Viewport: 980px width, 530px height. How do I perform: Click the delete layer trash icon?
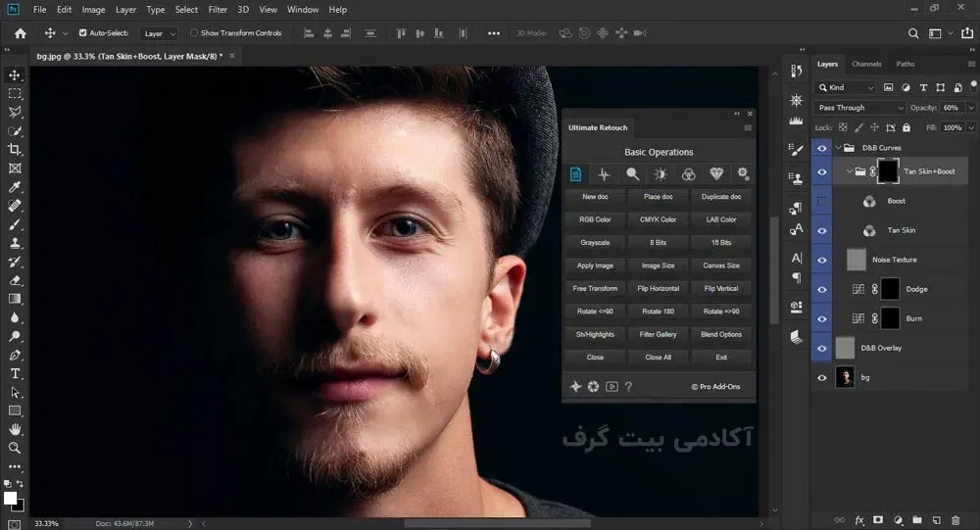[955, 520]
